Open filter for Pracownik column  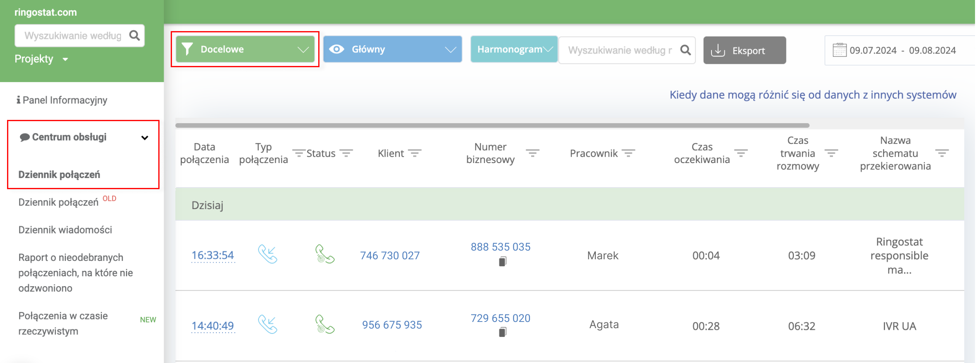click(x=628, y=153)
